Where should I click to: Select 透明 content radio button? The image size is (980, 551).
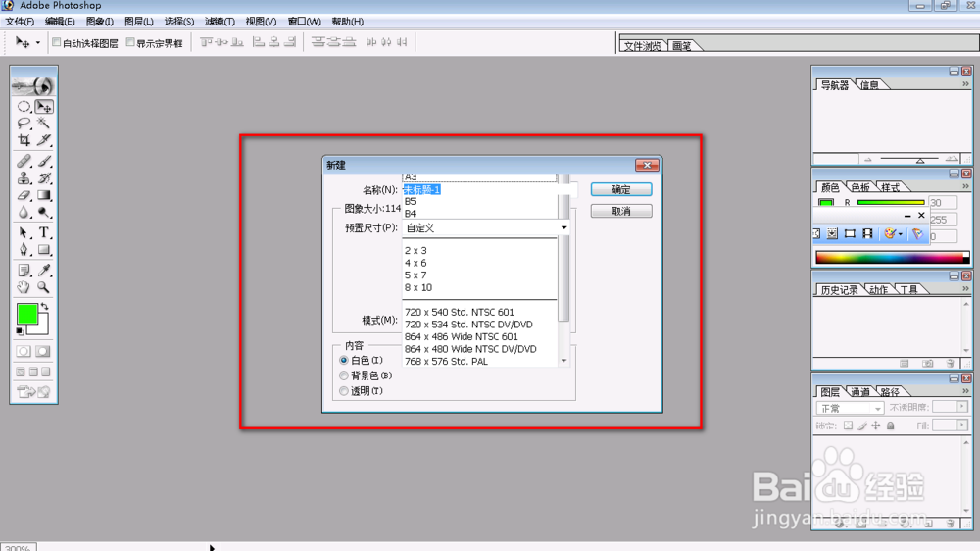point(344,391)
